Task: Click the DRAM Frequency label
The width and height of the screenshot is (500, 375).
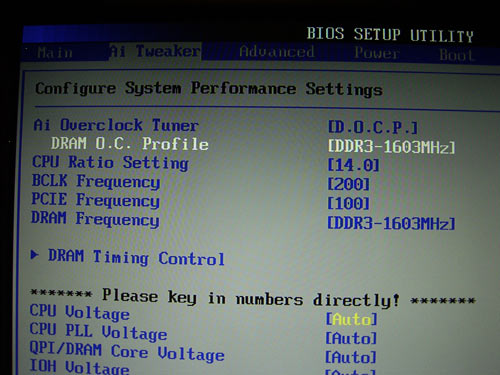Action: tap(95, 219)
